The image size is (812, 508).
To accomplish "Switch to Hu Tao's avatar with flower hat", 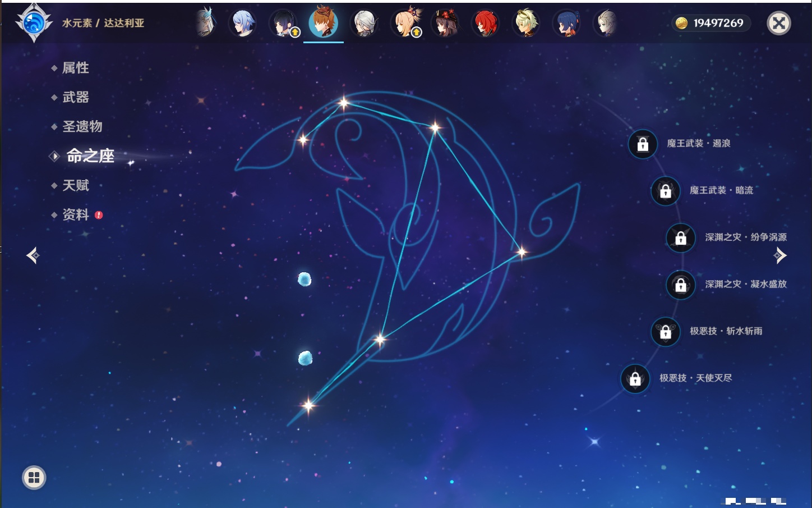I will click(445, 24).
